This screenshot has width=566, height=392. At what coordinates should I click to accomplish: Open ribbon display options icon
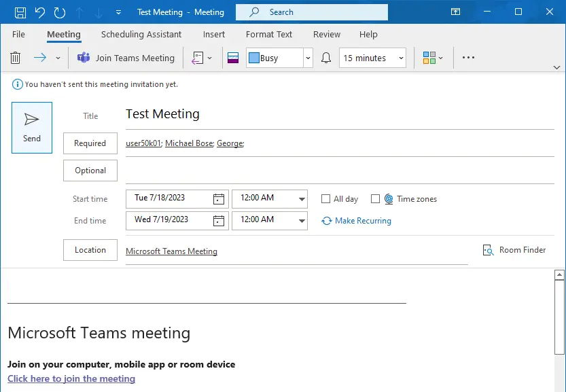point(455,12)
